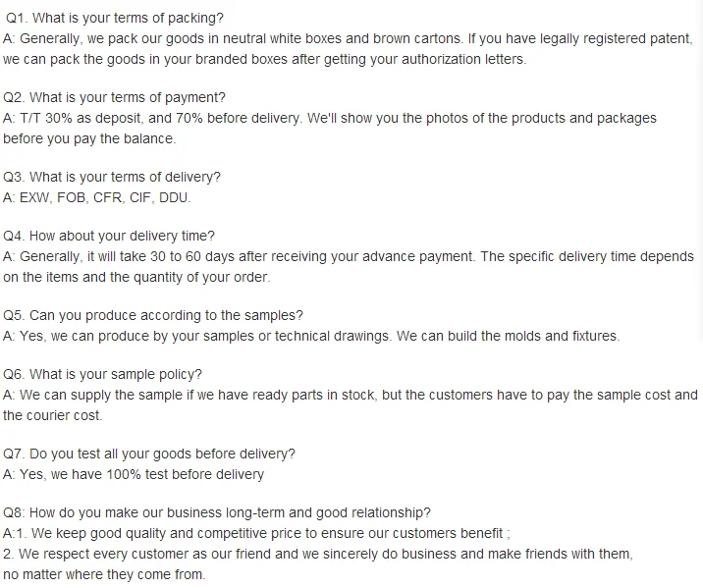Viewport: 703px width, 588px height.
Task: Select the Q2 terms of payment question
Action: [114, 97]
